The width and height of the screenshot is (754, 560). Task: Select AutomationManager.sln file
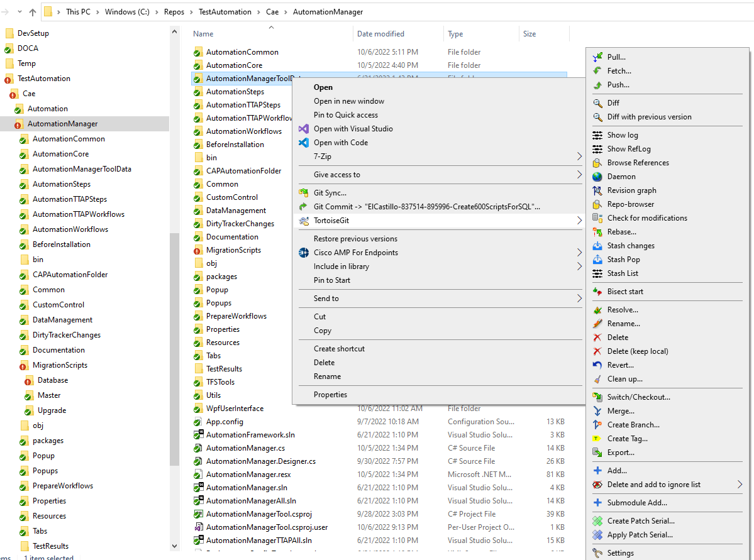[x=247, y=488]
